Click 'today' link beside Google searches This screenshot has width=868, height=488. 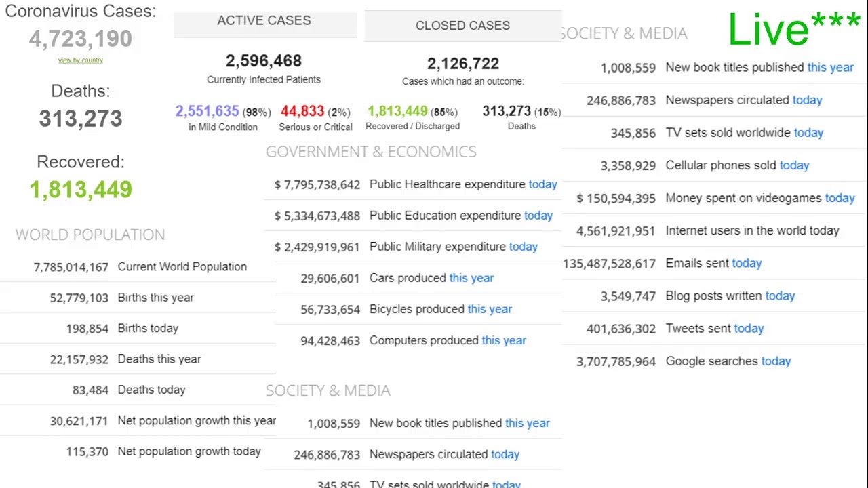776,361
